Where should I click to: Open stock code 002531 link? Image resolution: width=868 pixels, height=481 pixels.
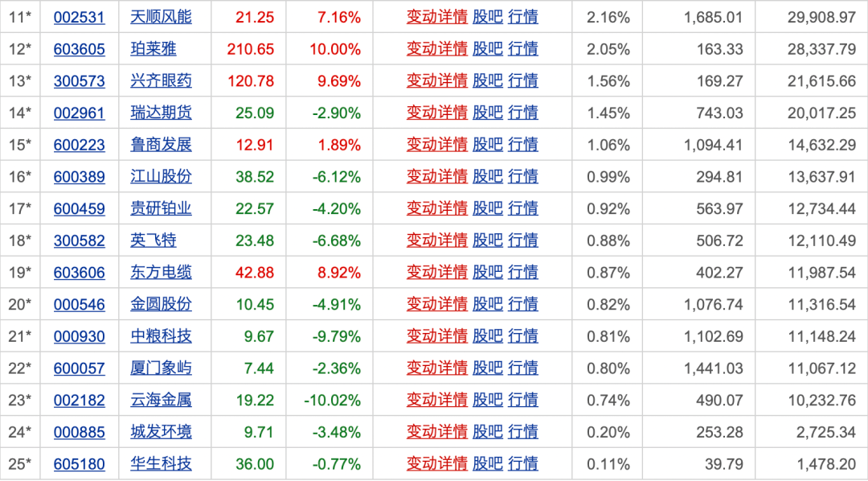(79, 17)
